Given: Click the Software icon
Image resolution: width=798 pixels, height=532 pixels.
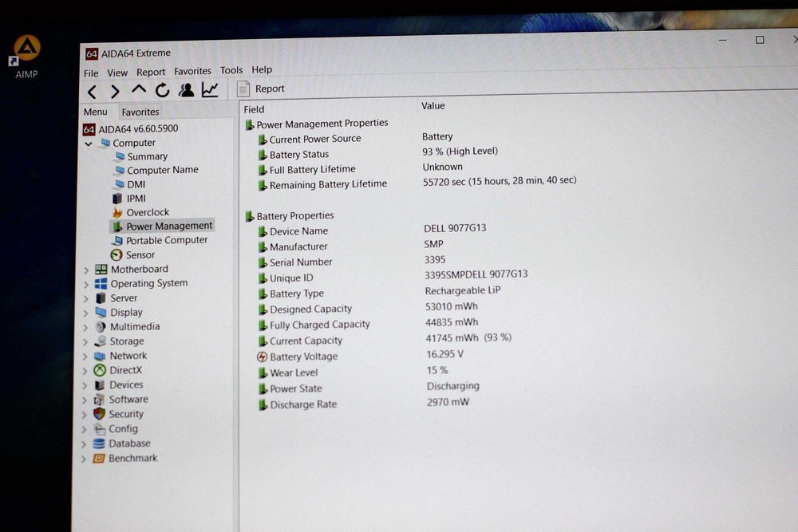Looking at the screenshot, I should pyautogui.click(x=99, y=400).
